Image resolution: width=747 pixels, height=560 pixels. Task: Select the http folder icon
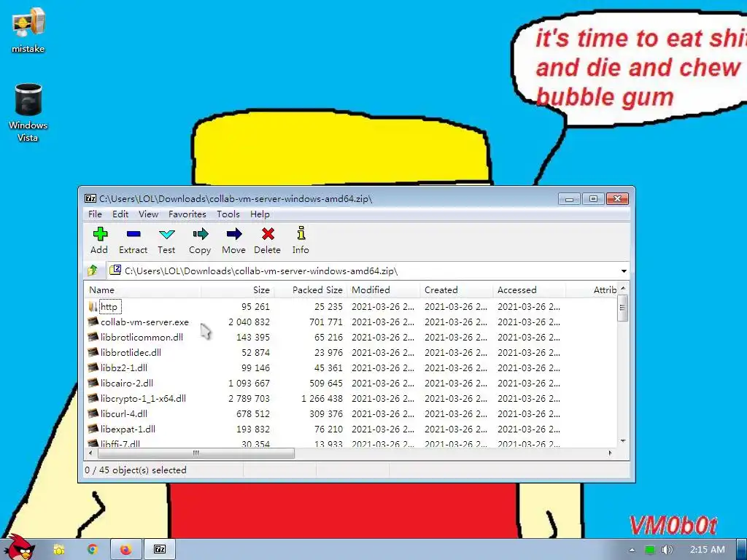pyautogui.click(x=93, y=307)
